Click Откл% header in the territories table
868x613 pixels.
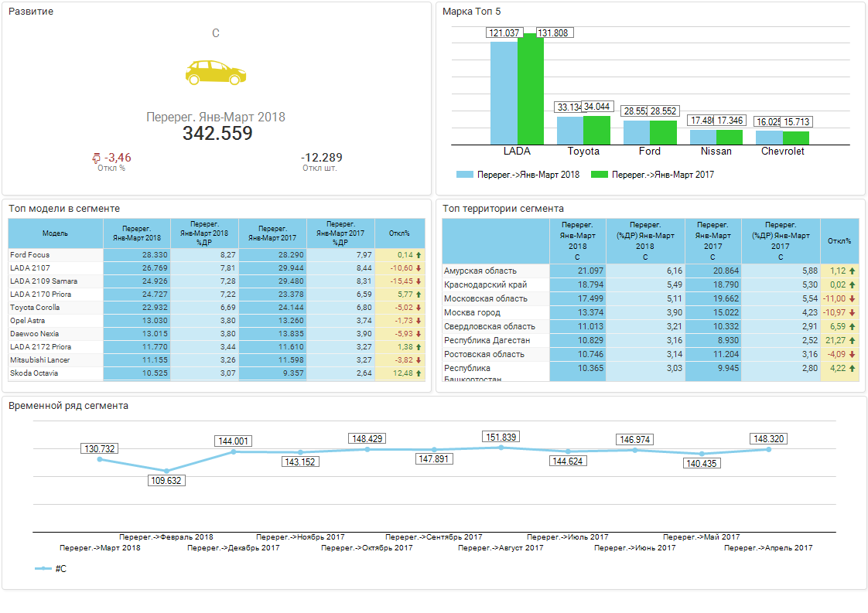point(839,240)
